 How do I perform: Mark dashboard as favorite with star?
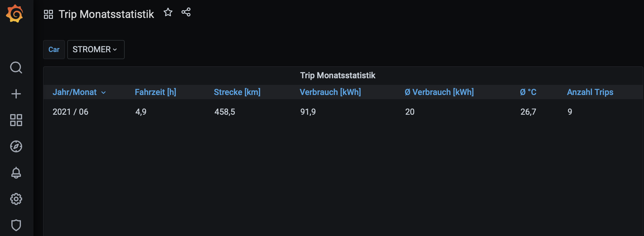(x=168, y=12)
